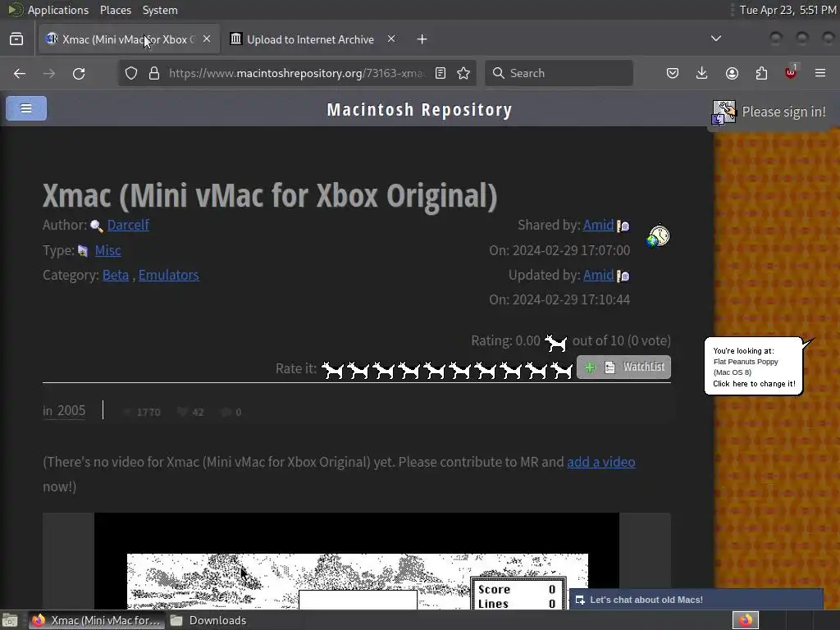This screenshot has height=630, width=840.
Task: Open Firefox application hamburger menu
Action: click(x=820, y=73)
